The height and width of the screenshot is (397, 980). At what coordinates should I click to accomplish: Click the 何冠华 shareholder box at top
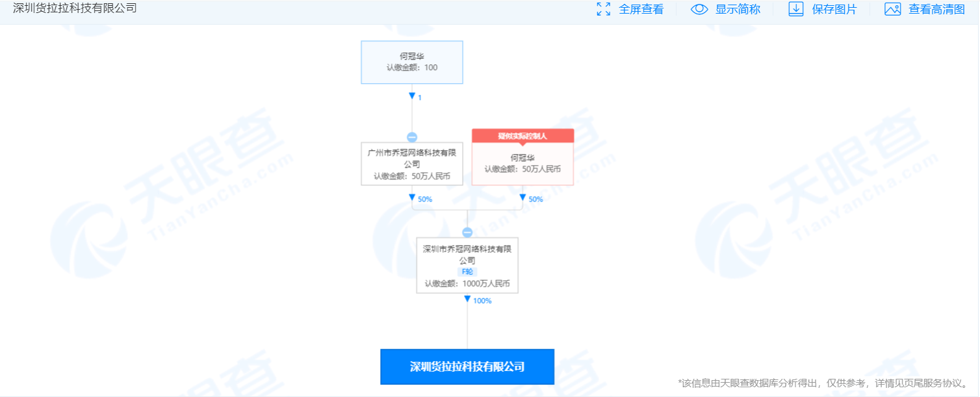pos(412,62)
